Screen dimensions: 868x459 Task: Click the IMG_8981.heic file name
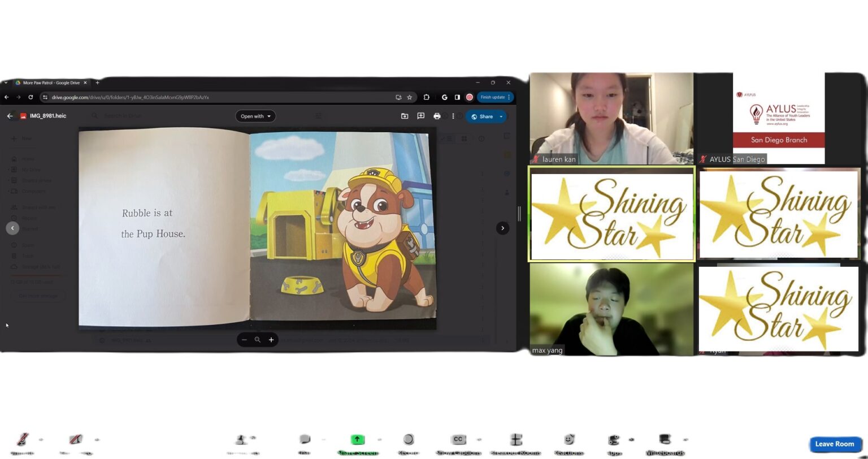click(x=48, y=116)
